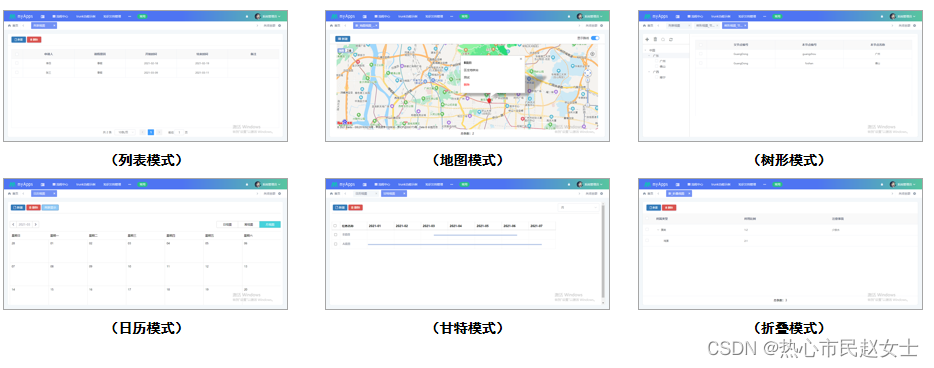This screenshot has height=368, width=934.
Task: Click the red delete button in 甘特模式
Action: [356, 207]
